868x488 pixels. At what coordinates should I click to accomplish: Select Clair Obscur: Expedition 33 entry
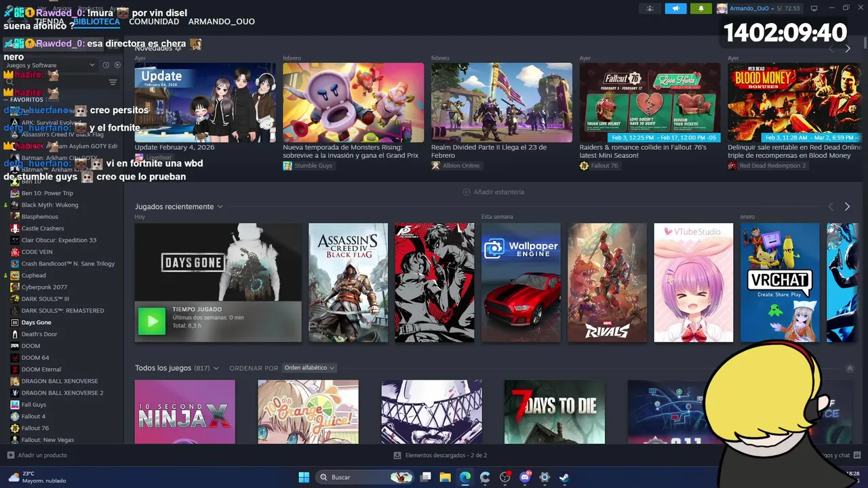click(58, 240)
